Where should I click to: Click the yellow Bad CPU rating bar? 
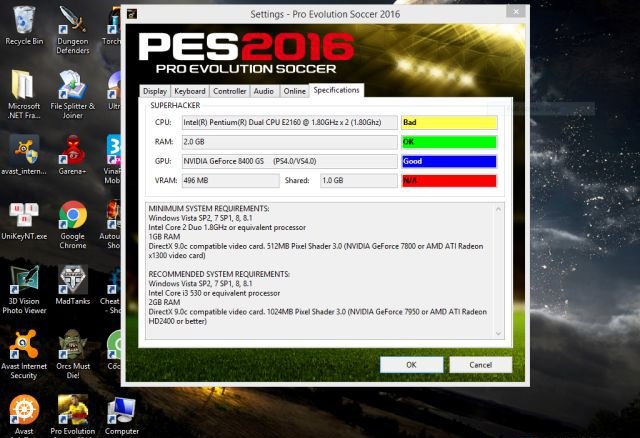449,122
